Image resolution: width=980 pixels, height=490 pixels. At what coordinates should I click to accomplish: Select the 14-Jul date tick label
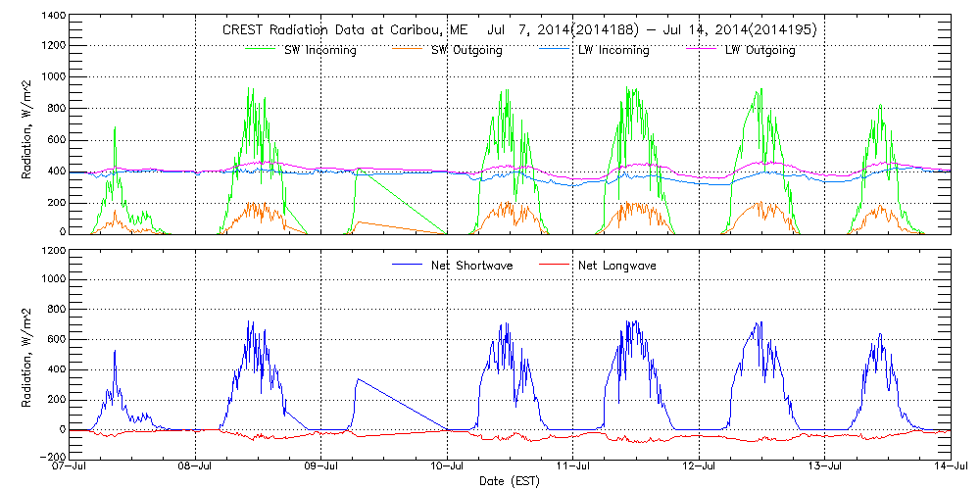point(949,467)
